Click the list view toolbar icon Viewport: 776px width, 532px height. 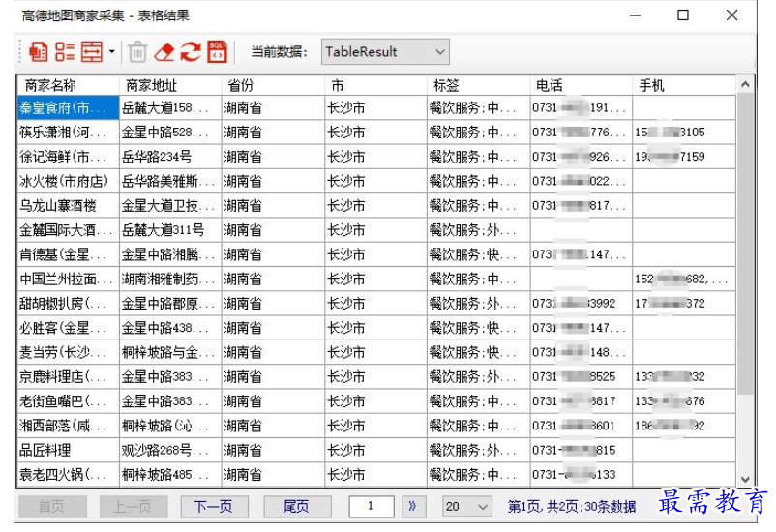pyautogui.click(x=65, y=51)
